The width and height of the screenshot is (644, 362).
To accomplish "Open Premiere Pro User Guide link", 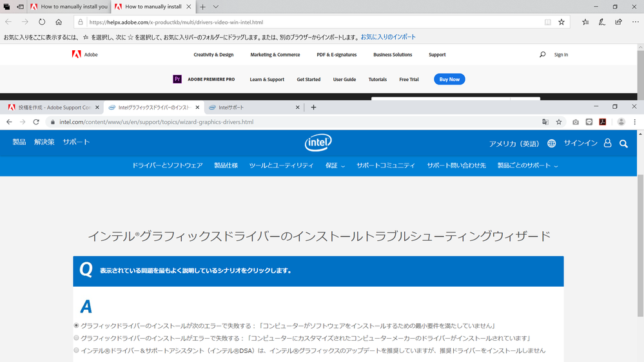I will coord(345,79).
